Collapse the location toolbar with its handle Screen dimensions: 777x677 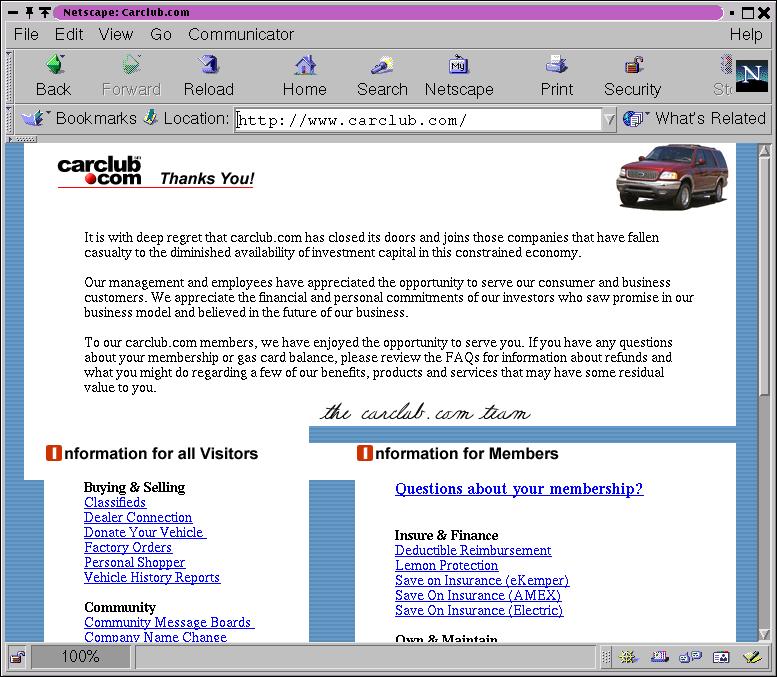[x=9, y=119]
